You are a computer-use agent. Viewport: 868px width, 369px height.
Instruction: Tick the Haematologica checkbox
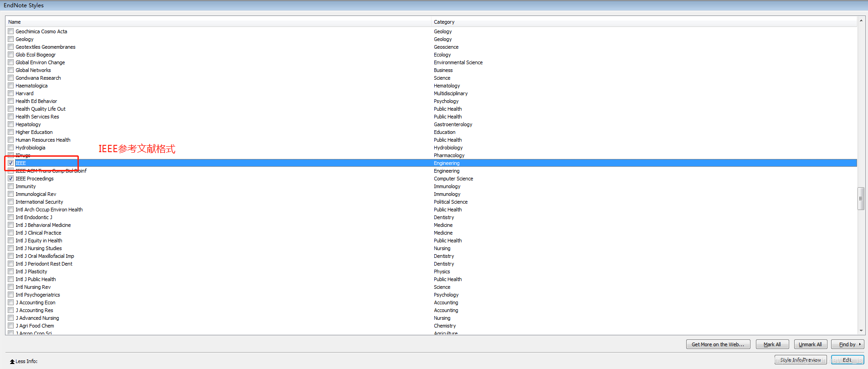pyautogui.click(x=10, y=86)
